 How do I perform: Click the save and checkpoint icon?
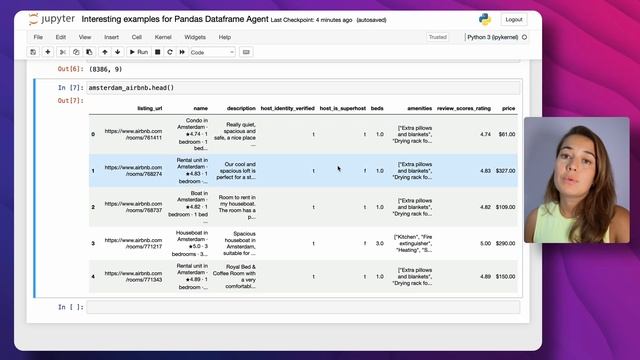[x=33, y=52]
